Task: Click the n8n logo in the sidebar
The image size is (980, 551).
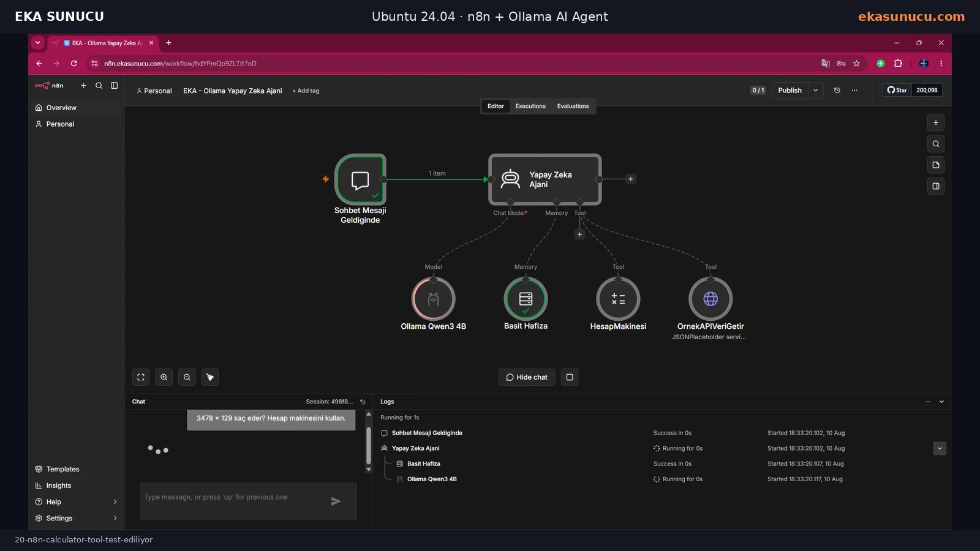Action: point(49,86)
